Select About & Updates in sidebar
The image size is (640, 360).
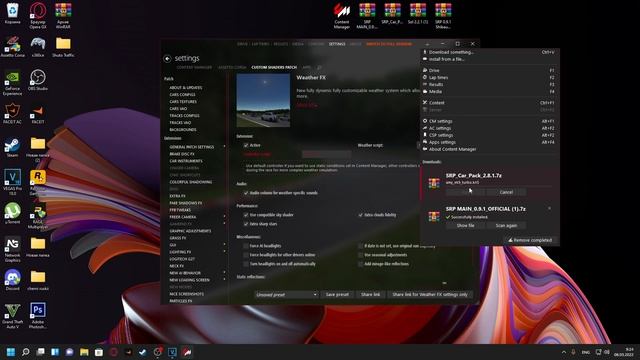(186, 88)
